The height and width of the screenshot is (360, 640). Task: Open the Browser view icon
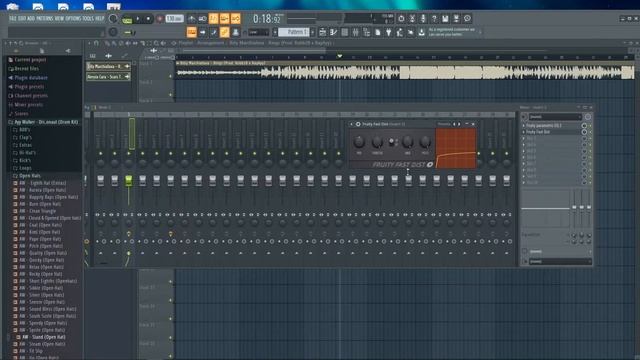[x=367, y=32]
